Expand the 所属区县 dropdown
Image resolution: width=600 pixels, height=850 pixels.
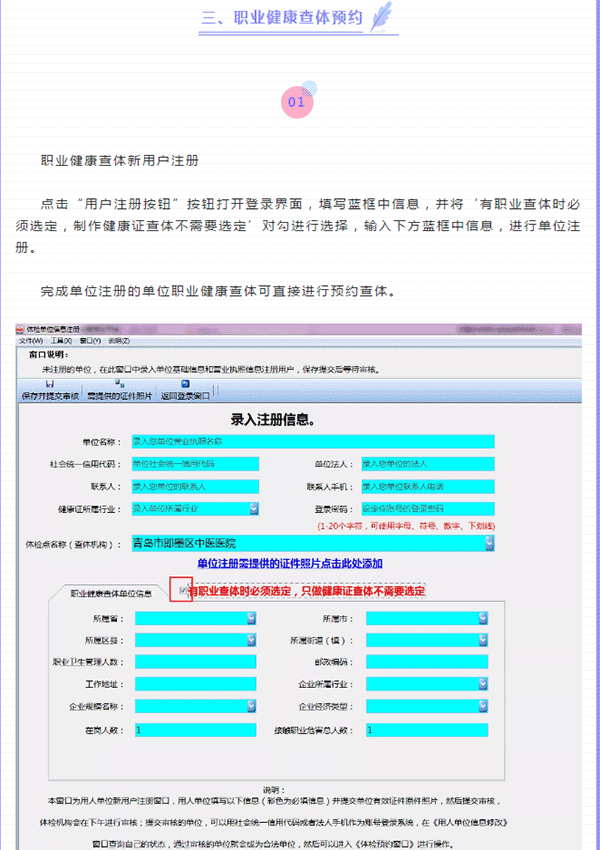pyautogui.click(x=251, y=640)
